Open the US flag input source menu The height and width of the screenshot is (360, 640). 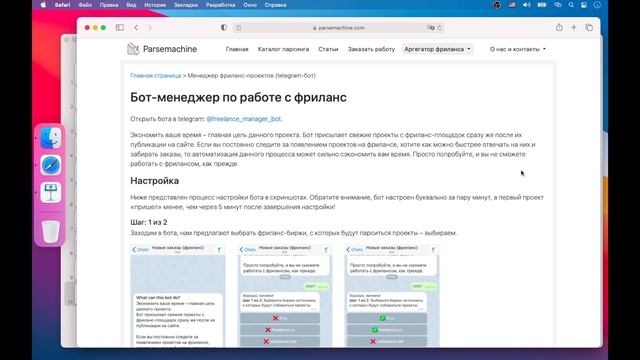(x=512, y=5)
